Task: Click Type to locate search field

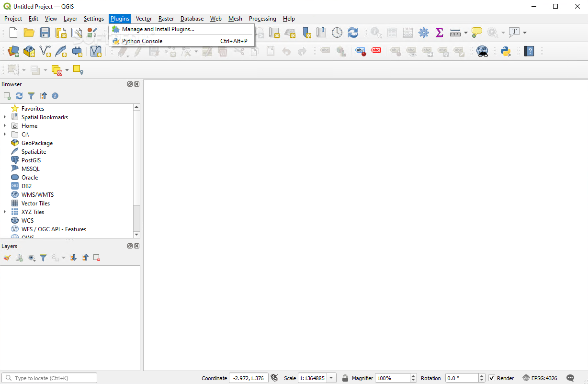Action: point(49,378)
